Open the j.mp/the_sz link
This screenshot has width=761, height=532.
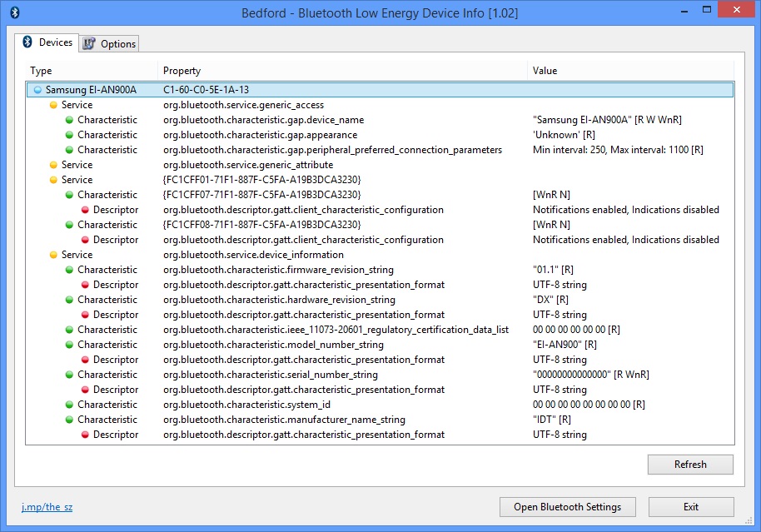pyautogui.click(x=47, y=507)
